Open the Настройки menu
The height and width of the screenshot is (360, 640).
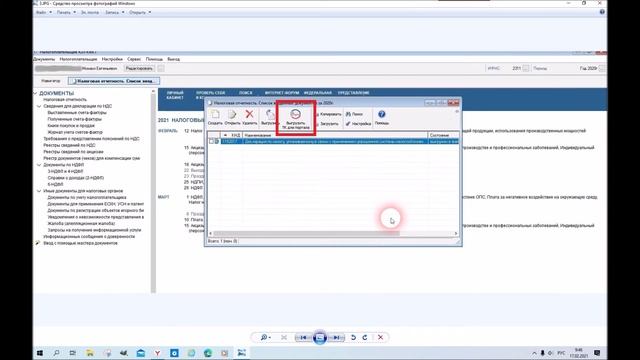pos(112,59)
